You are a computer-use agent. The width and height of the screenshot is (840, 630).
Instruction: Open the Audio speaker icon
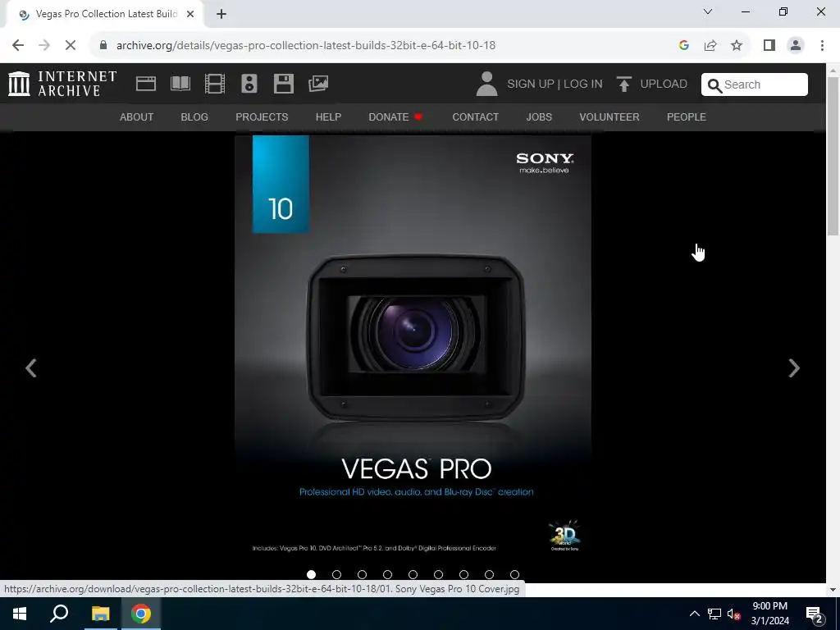click(249, 84)
